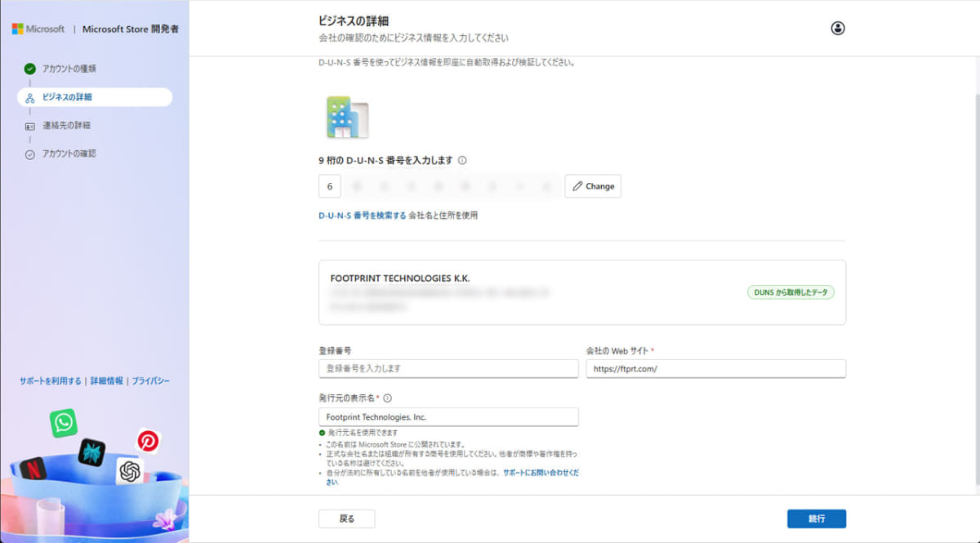This screenshot has height=543, width=980.
Task: Click the contact card icon beside 連絡先の詳細
Action: (x=30, y=126)
